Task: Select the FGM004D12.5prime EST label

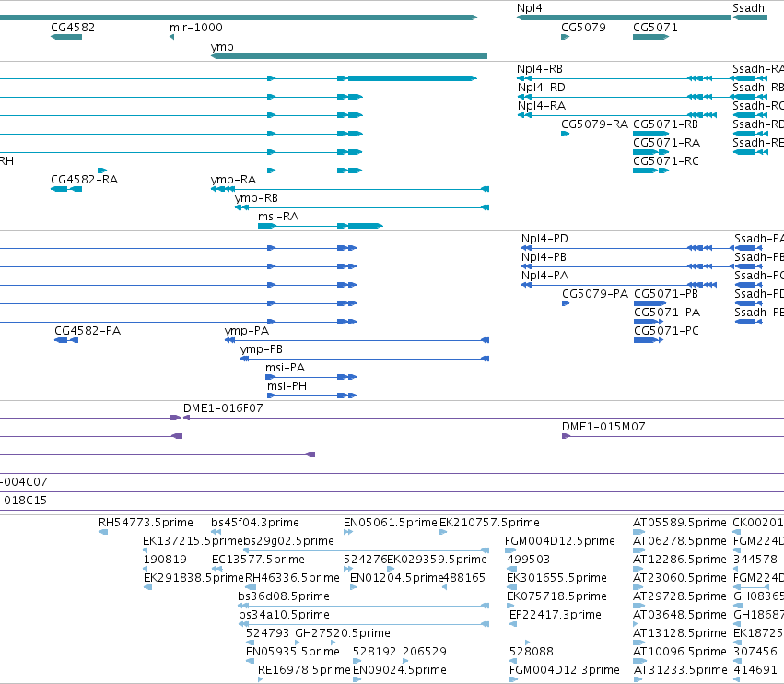Action: click(x=560, y=541)
